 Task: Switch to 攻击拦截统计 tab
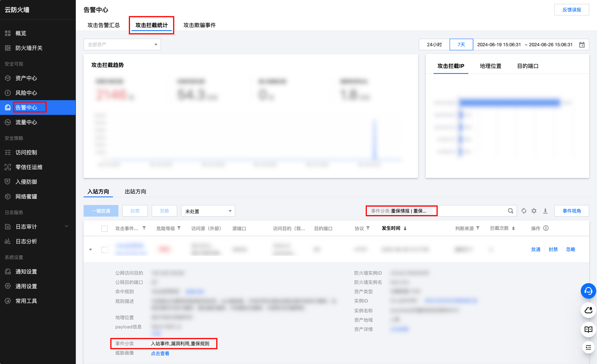click(x=151, y=25)
